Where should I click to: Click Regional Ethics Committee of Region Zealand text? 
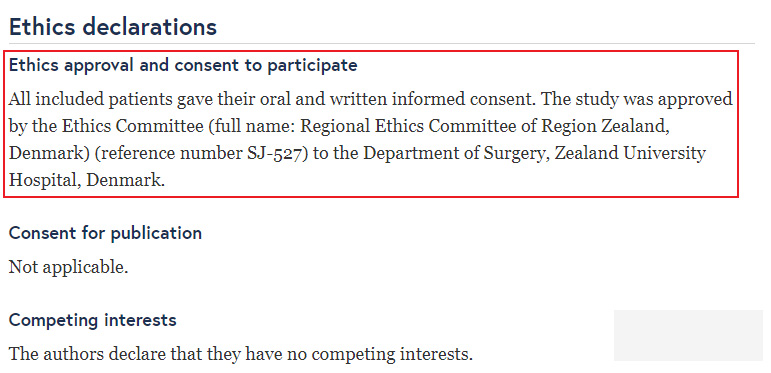tap(484, 126)
